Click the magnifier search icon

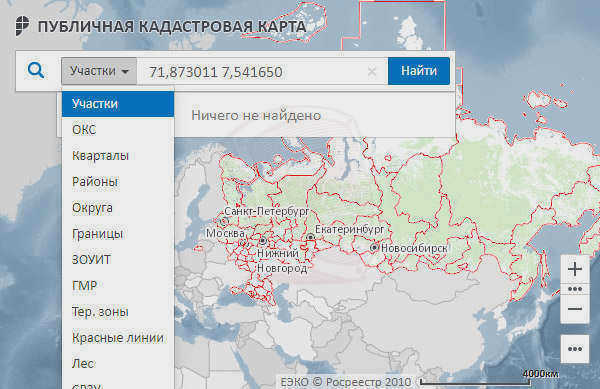[x=36, y=71]
